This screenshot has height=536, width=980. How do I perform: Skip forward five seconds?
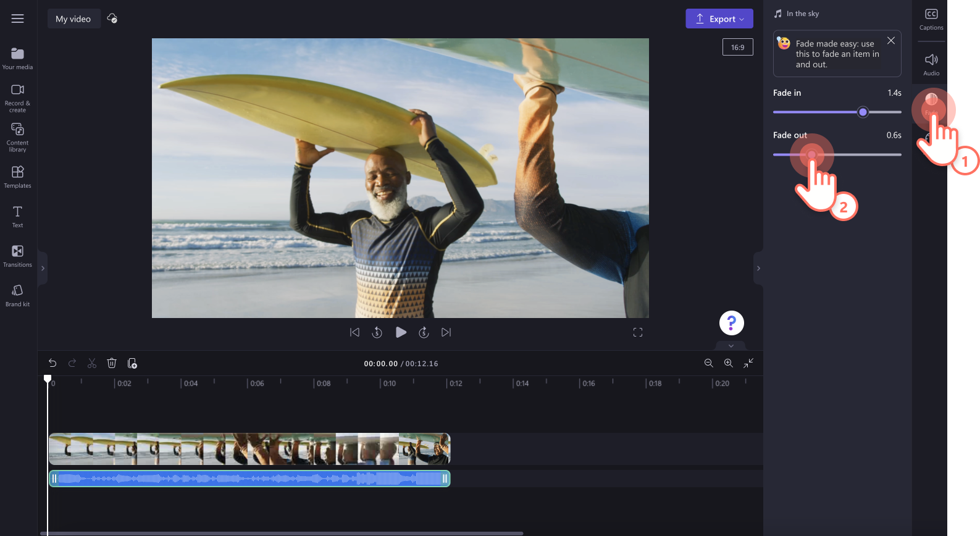[x=424, y=332]
